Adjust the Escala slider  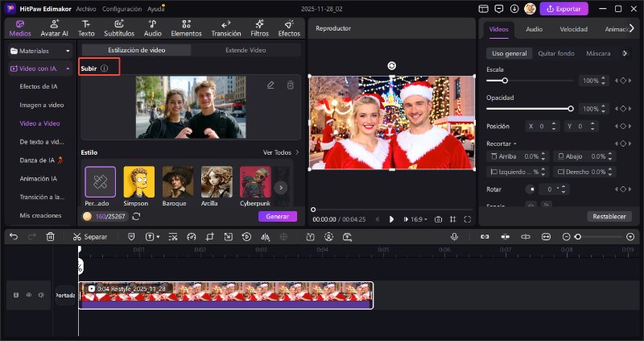coord(530,81)
